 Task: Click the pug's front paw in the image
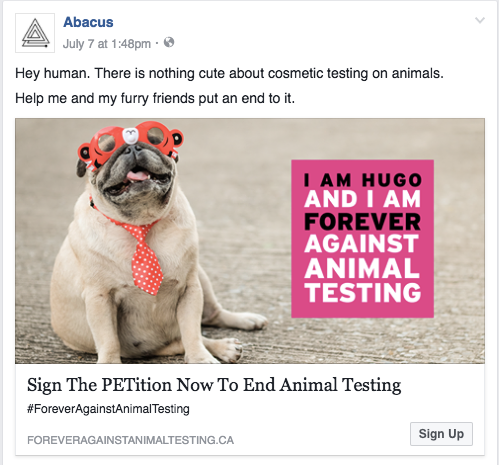pos(229,349)
